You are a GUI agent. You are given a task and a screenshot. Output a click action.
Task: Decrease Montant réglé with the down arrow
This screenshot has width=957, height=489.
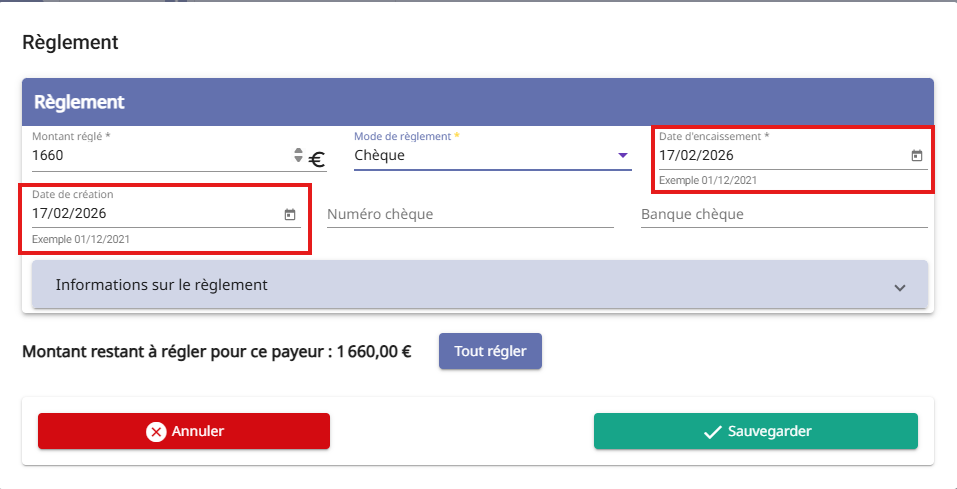point(298,160)
